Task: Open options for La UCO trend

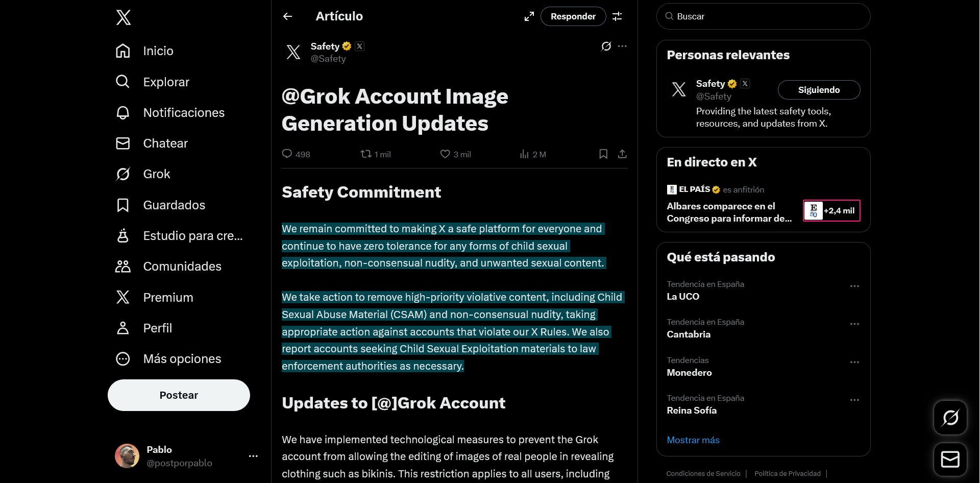Action: coord(854,286)
